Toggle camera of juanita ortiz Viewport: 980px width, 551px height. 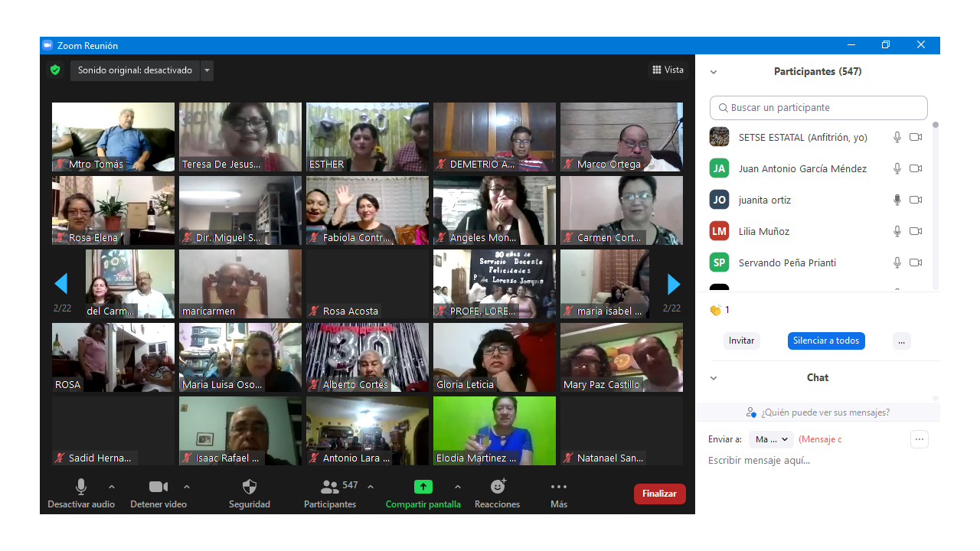click(x=916, y=200)
